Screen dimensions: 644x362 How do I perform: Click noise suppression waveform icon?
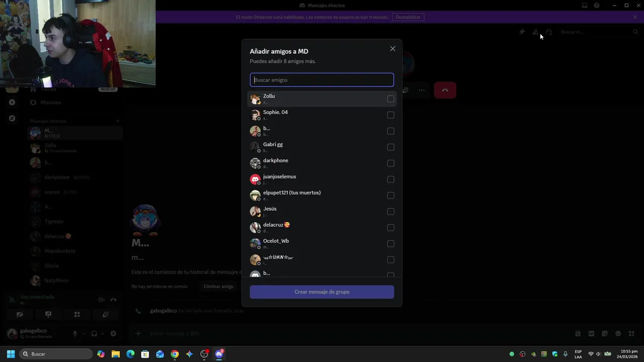101,300
